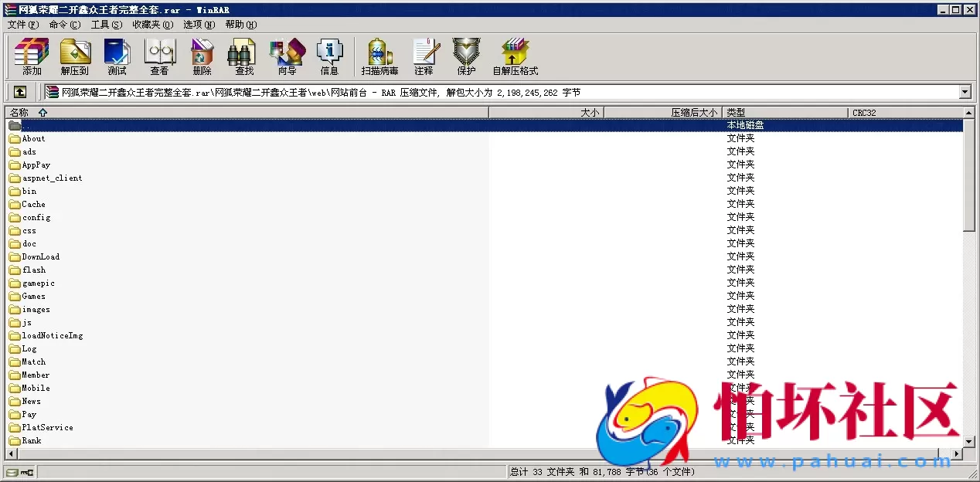Open the address bar dropdown arrow
Viewport: 980px width, 482px height.
[x=965, y=91]
